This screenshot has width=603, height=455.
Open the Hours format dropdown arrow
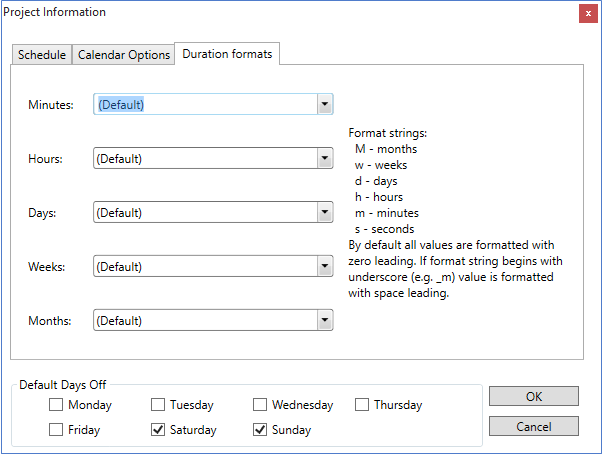(x=324, y=159)
